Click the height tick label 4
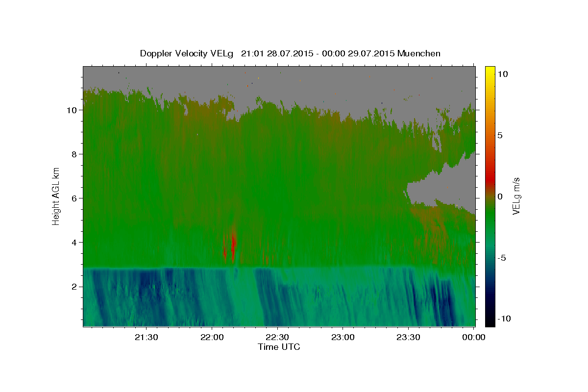The image size is (588, 392). tap(75, 243)
